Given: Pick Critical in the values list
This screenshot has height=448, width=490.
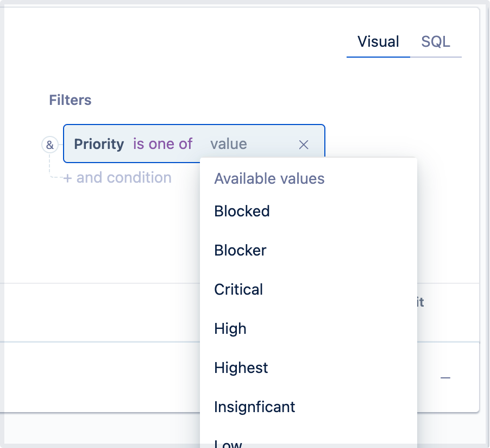Looking at the screenshot, I should (238, 289).
